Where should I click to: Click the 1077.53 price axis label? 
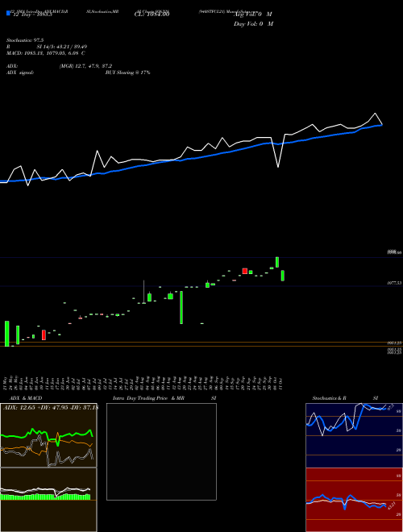click(x=394, y=282)
